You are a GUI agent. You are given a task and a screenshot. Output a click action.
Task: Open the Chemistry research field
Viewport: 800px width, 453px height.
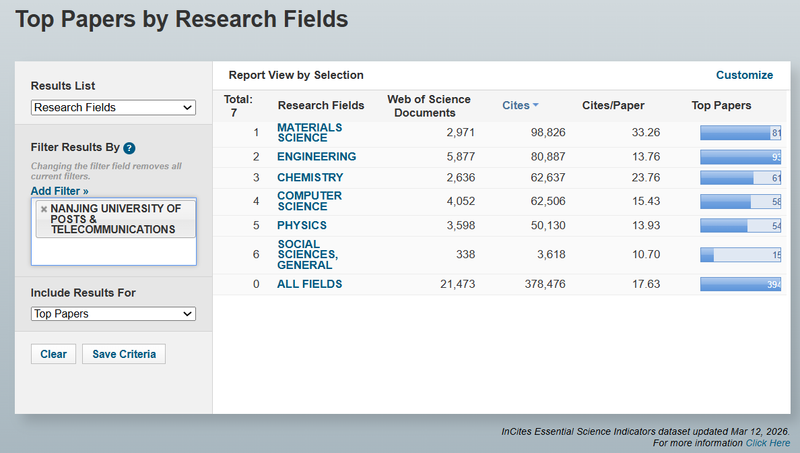coord(310,178)
